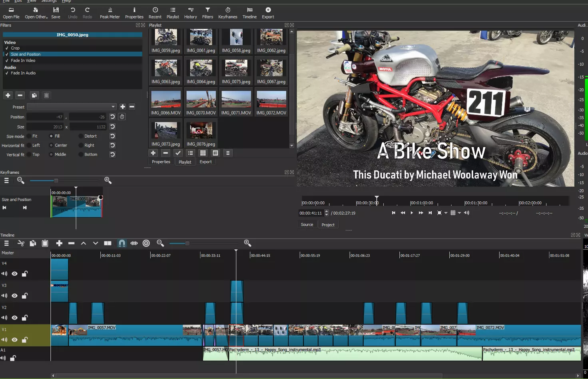Image resolution: width=588 pixels, height=379 pixels.
Task: Open the Properties panel from main toolbar
Action: [x=134, y=13]
